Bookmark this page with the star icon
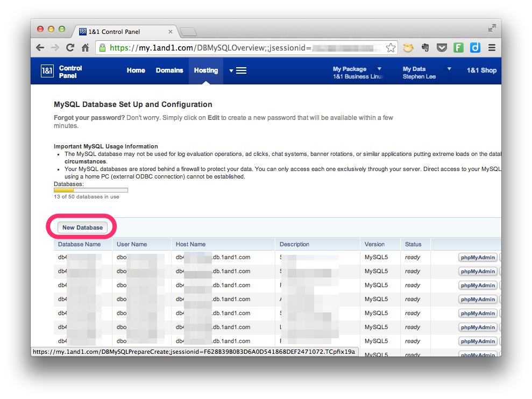The height and width of the screenshot is (399, 532). tap(391, 48)
